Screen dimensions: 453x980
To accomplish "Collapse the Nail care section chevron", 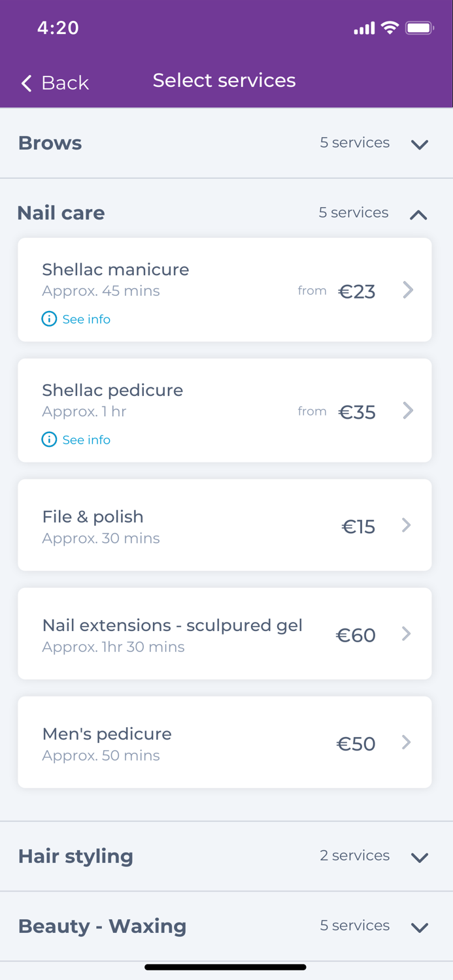I will [418, 214].
